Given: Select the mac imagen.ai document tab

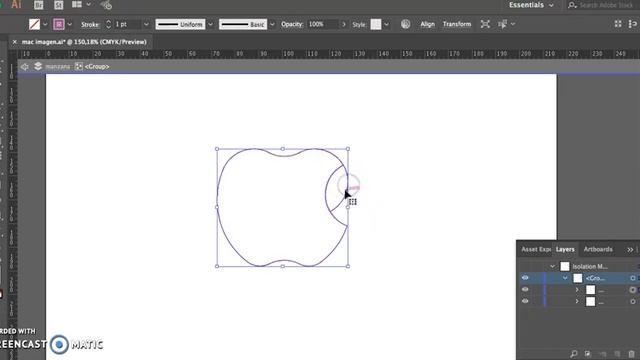Looking at the screenshot, I should pos(84,42).
